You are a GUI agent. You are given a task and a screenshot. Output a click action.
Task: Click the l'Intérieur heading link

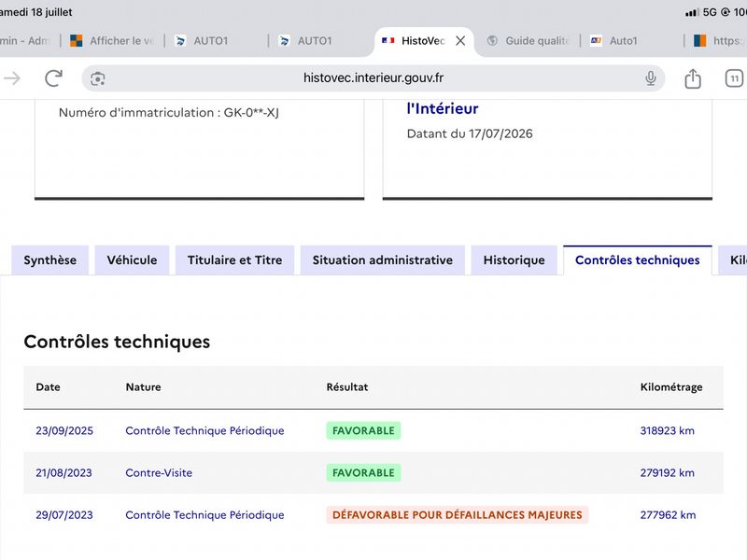coord(442,108)
